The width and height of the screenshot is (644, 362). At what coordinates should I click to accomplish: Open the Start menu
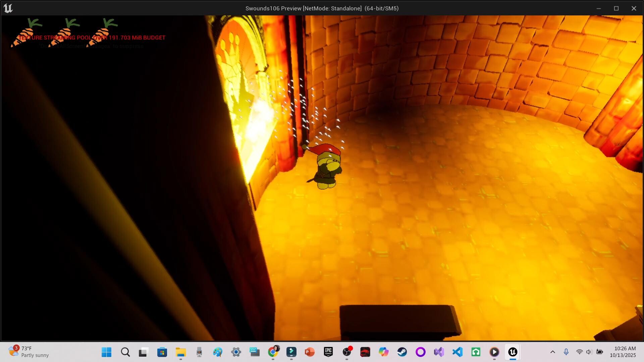tap(106, 352)
